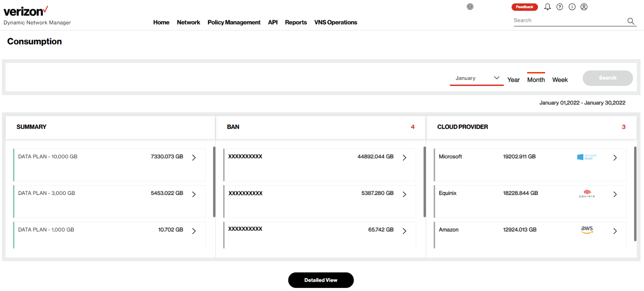644x291 pixels.
Task: Expand the Amazon cloud provider row
Action: click(x=615, y=231)
